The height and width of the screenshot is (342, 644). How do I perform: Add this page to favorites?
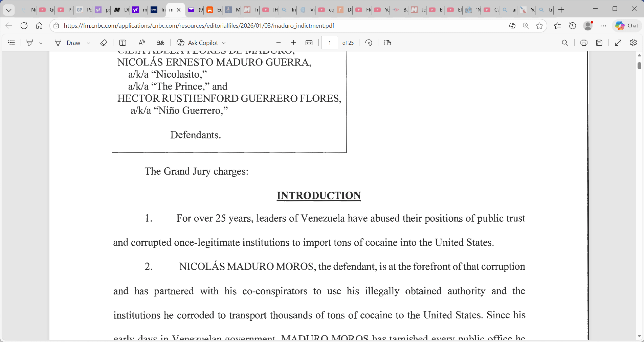539,26
